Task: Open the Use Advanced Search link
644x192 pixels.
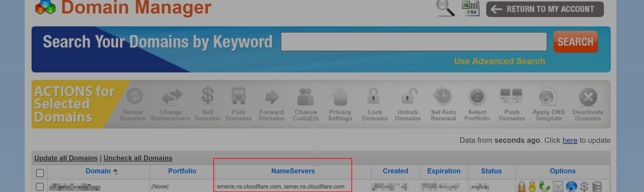Action: point(499,61)
